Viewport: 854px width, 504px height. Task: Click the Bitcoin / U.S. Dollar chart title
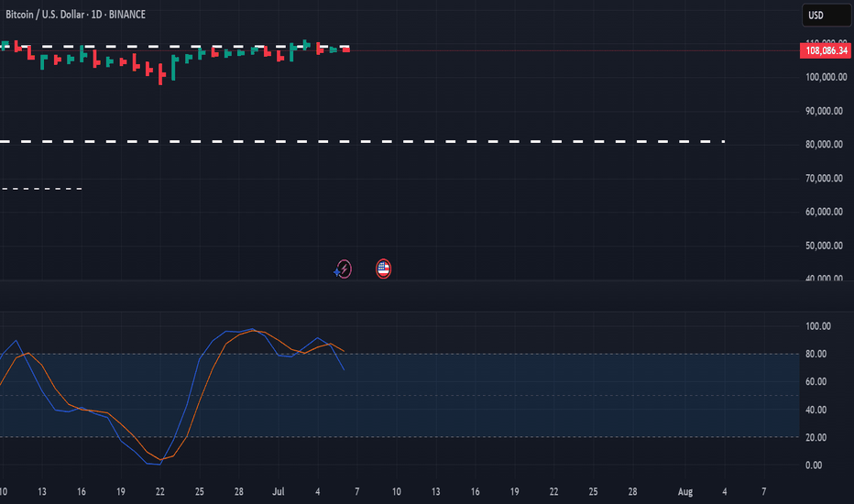click(76, 14)
